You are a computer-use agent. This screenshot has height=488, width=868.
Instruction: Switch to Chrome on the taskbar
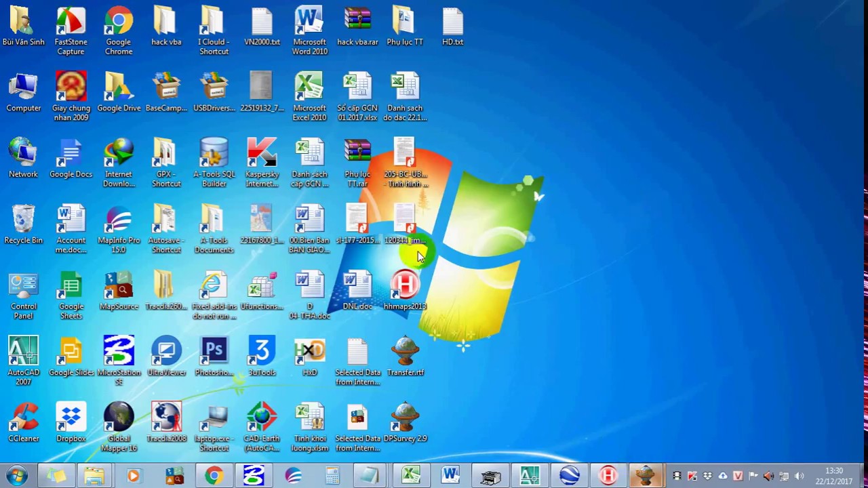[214, 476]
